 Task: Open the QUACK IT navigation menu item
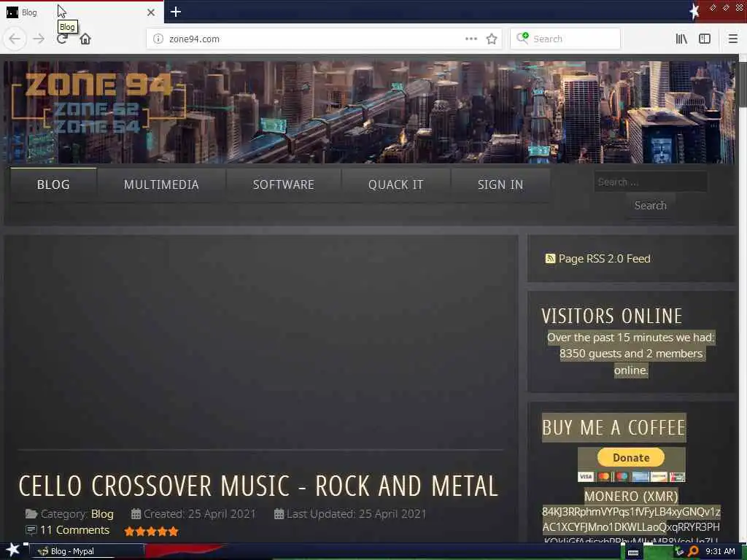click(395, 184)
